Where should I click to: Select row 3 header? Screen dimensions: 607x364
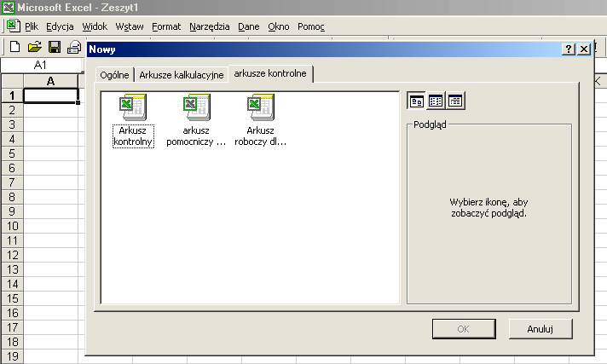point(13,124)
